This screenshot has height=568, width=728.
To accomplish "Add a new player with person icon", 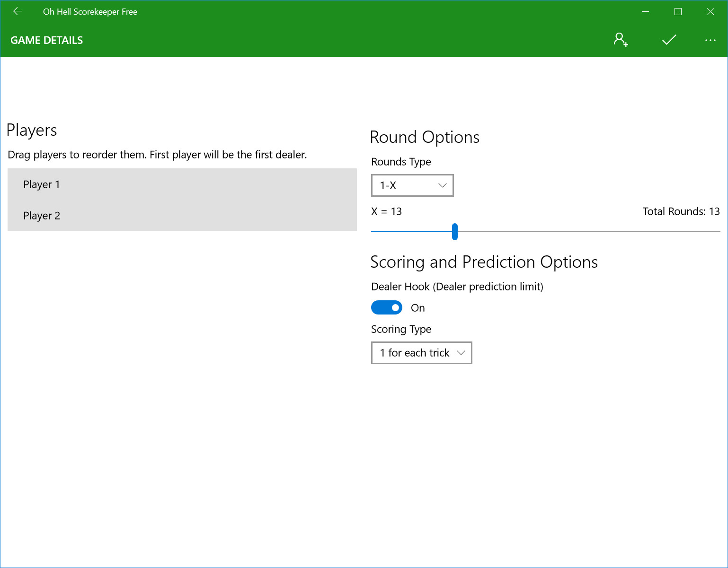I will click(x=621, y=40).
